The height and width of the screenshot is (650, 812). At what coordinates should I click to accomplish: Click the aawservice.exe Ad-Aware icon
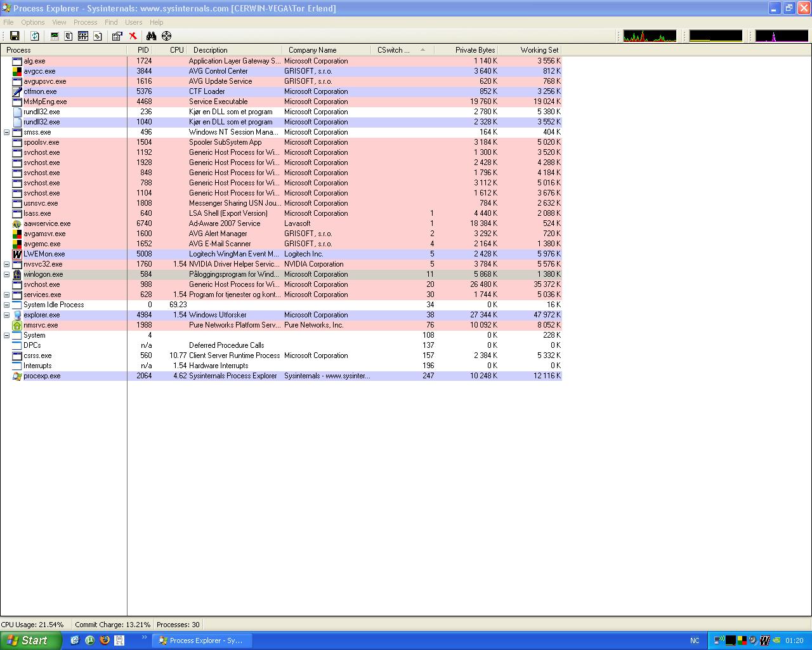coord(17,223)
